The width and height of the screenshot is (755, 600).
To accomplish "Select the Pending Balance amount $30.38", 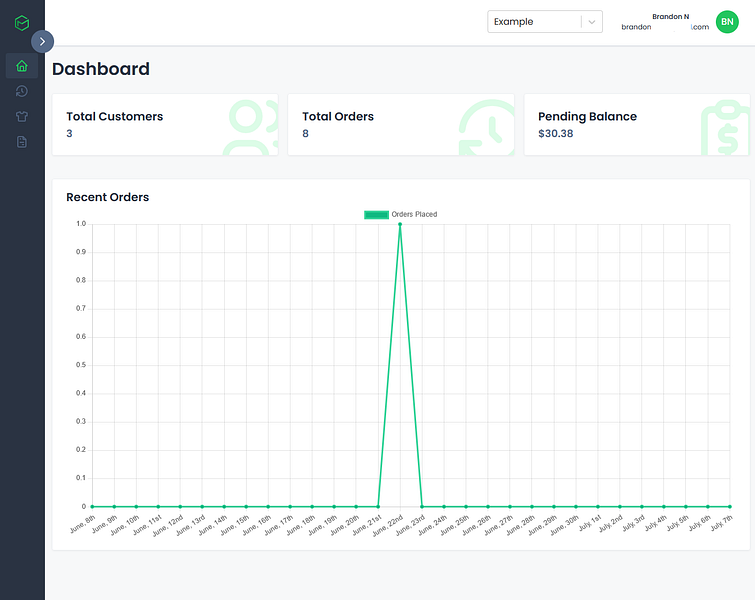I will click(556, 133).
